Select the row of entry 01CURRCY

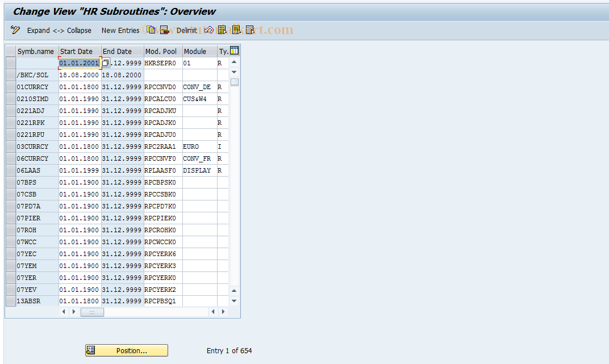pyautogui.click(x=11, y=87)
